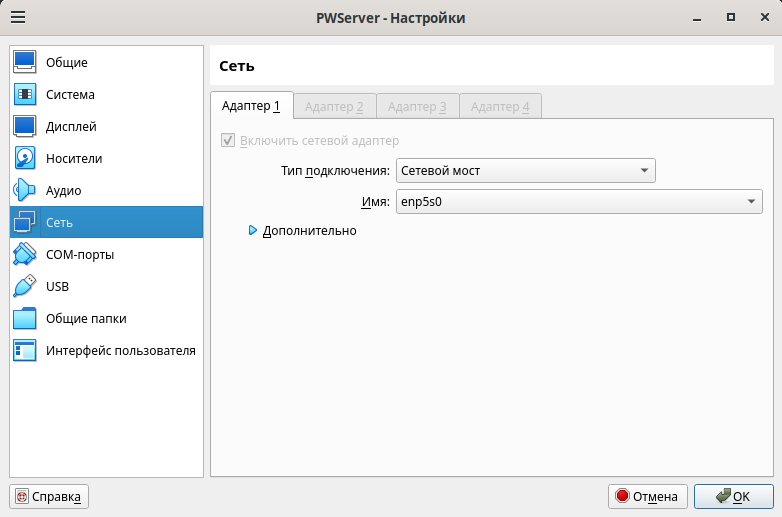
Task: Select the System (Система) chip icon
Action: (x=25, y=95)
